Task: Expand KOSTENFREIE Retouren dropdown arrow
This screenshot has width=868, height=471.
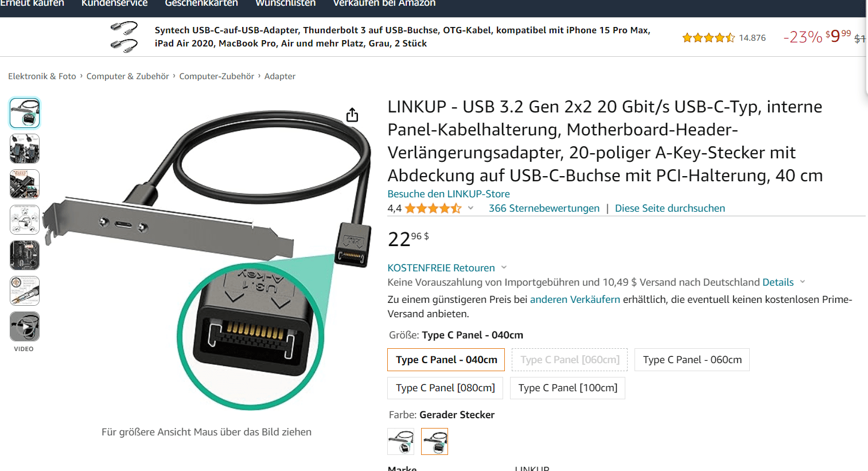Action: tap(504, 267)
